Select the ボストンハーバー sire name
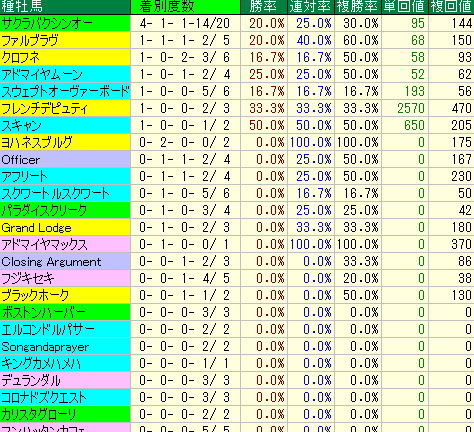 65,312
